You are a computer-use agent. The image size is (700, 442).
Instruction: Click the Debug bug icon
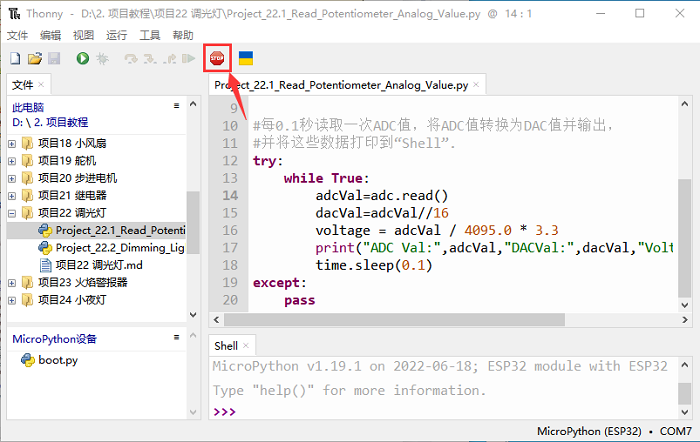tap(102, 60)
